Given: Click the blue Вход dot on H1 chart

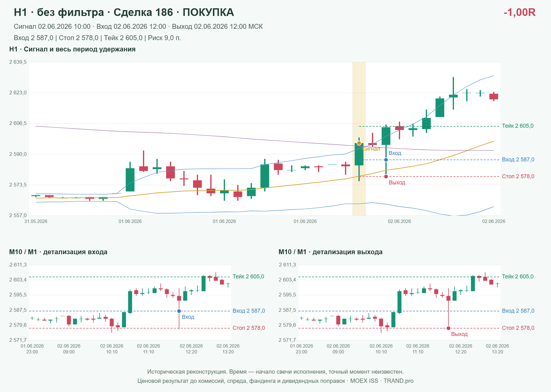Looking at the screenshot, I should click(x=386, y=160).
